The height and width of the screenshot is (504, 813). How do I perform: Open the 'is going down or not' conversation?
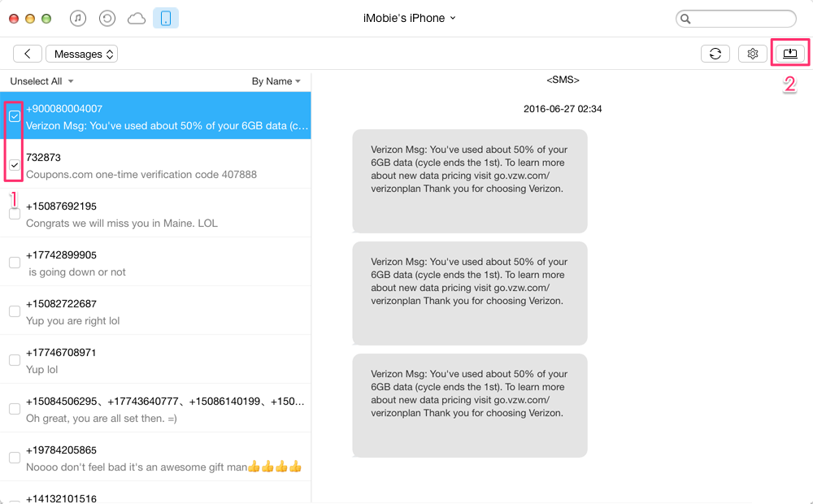[155, 262]
